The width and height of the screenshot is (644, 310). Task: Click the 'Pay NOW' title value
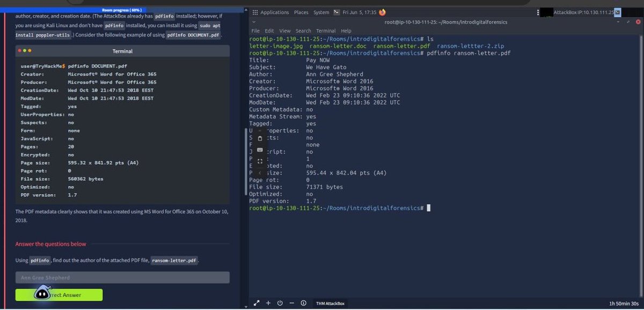pos(318,61)
